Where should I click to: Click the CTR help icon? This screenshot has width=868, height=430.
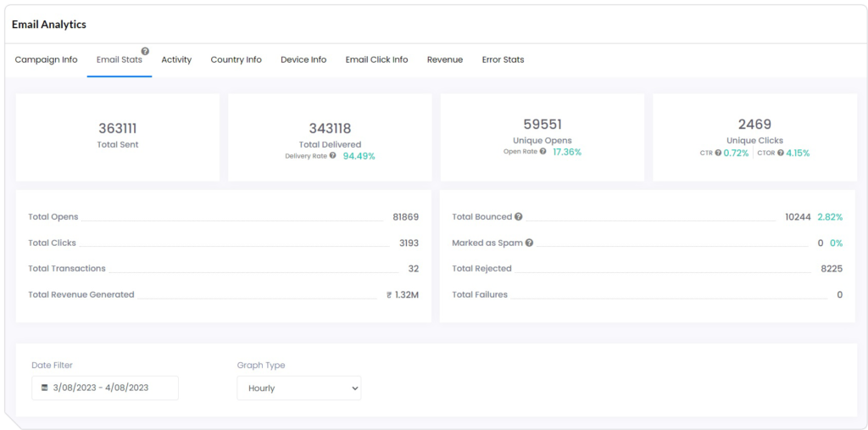718,154
